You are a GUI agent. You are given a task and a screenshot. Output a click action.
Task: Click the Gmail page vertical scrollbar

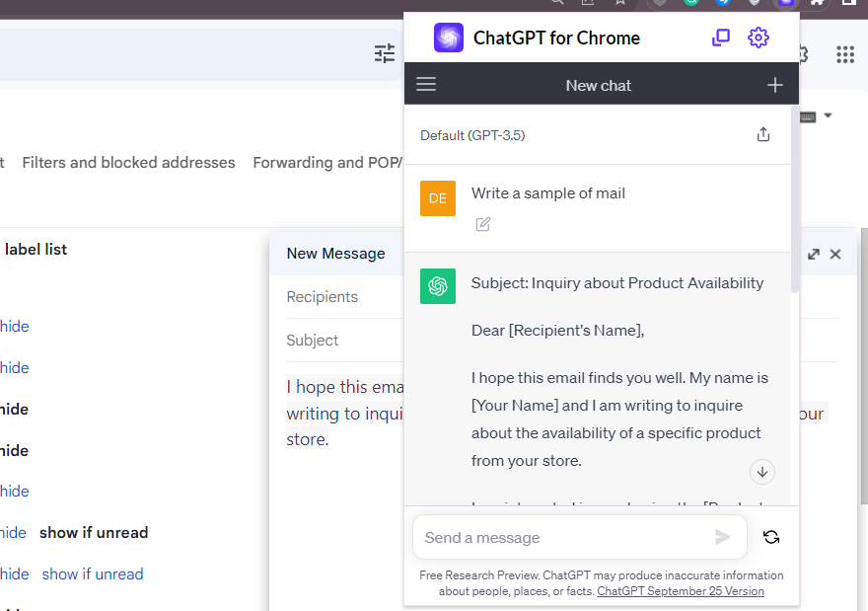coord(864,365)
